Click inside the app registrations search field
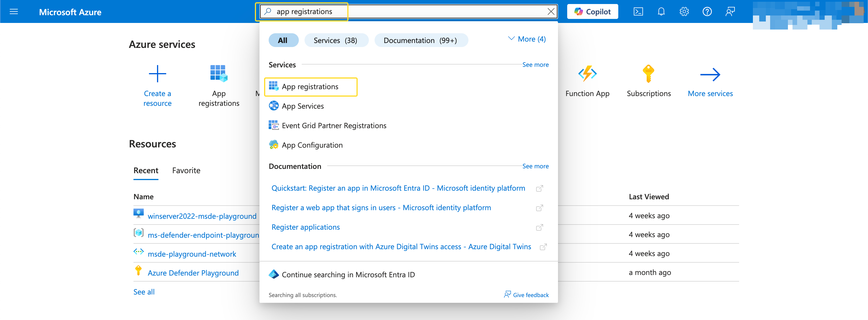868x320 pixels. point(408,11)
